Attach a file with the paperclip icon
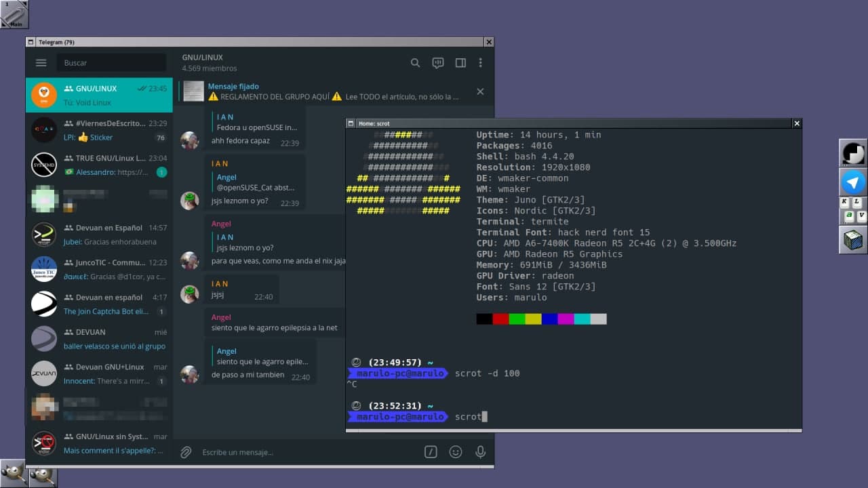Image resolution: width=868 pixels, height=488 pixels. click(186, 452)
